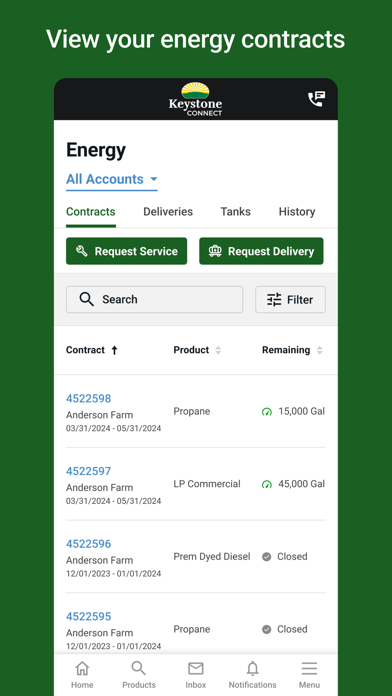Open the hamburger Menu in bottom navigation
Viewport: 392px width, 696px height.
[x=309, y=675]
